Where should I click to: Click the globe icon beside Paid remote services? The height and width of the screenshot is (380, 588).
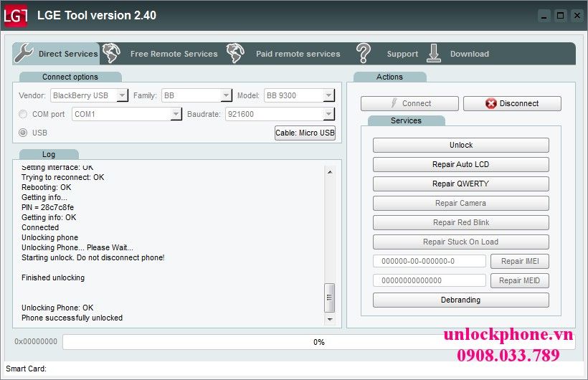pos(235,53)
